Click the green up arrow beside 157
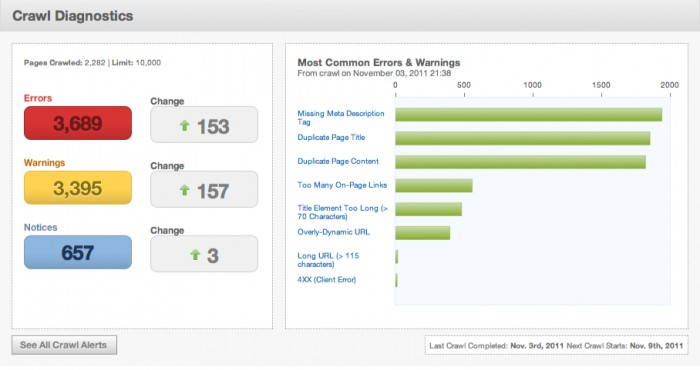 [x=184, y=190]
